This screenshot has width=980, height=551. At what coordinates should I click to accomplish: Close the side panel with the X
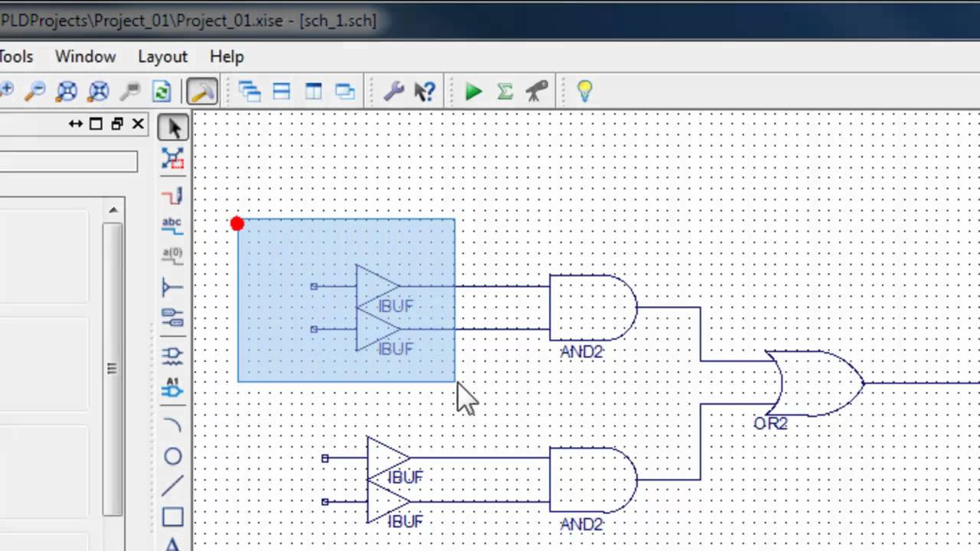[138, 124]
